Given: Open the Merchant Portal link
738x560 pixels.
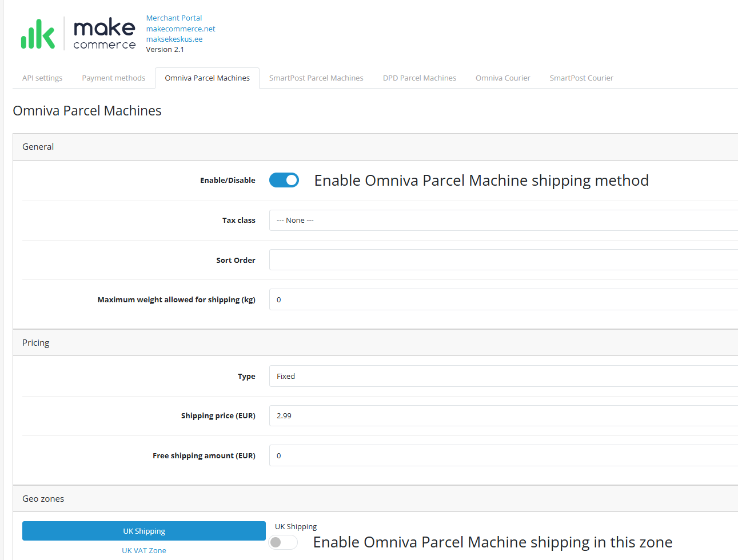Looking at the screenshot, I should pyautogui.click(x=174, y=18).
